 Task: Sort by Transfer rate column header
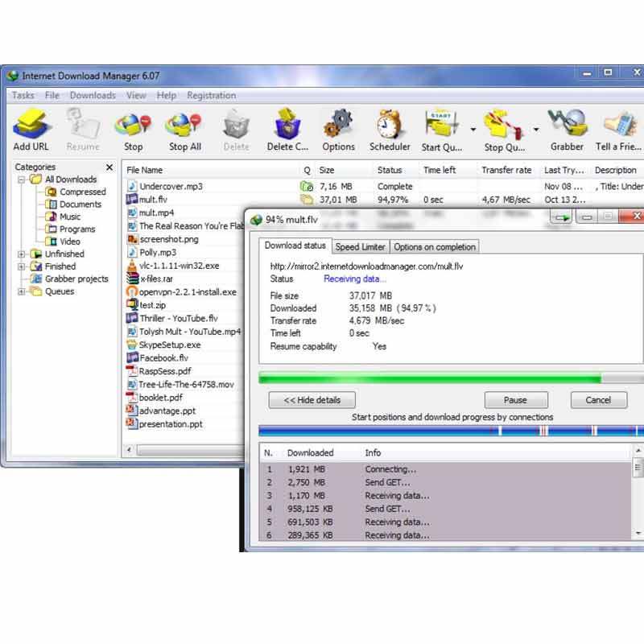coord(506,170)
